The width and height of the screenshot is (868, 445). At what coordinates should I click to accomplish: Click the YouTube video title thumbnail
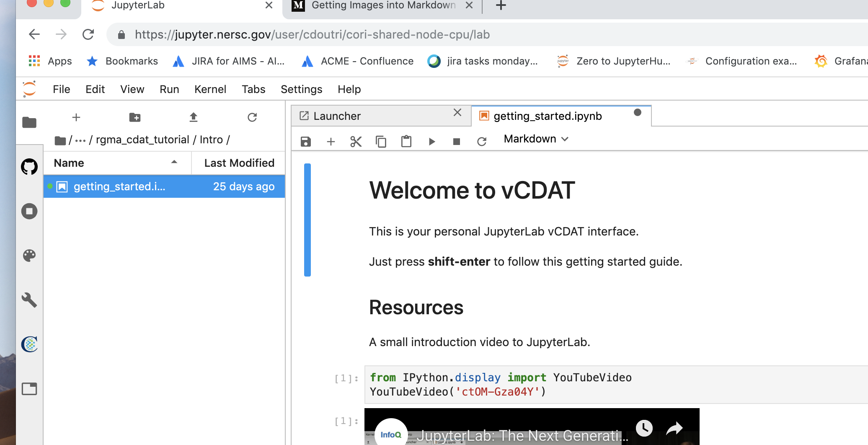(x=522, y=436)
